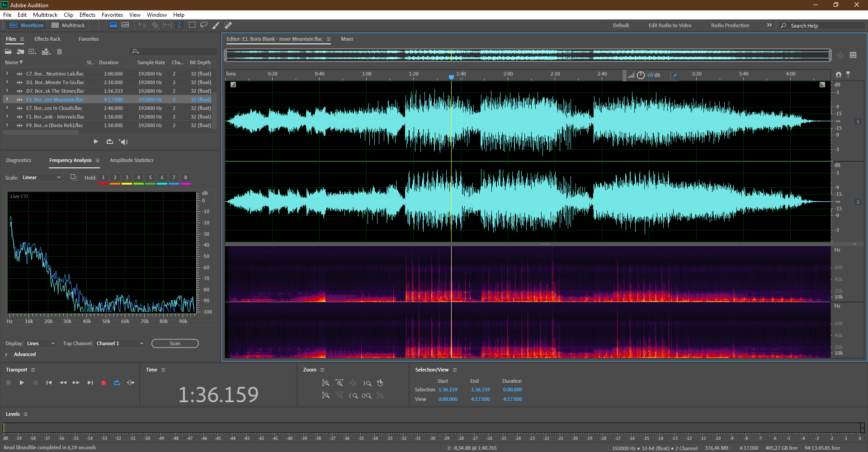The height and width of the screenshot is (452, 868).
Task: Click the Fast Forward transport button
Action: point(76,383)
